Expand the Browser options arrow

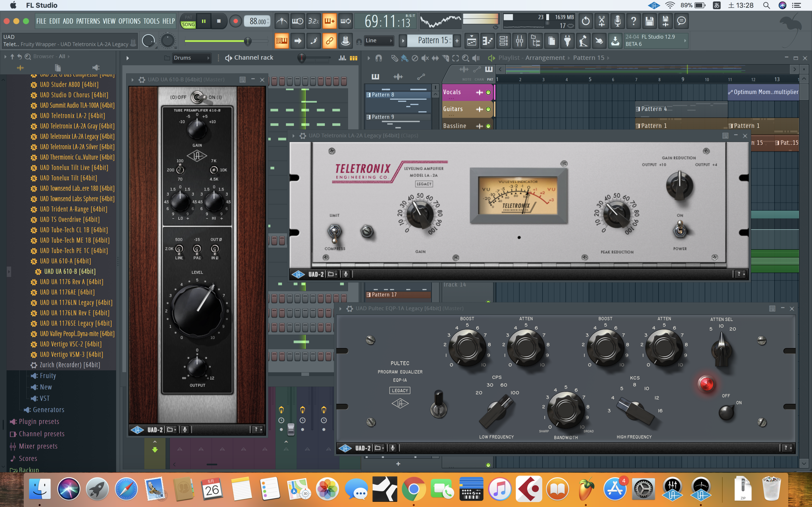click(5, 57)
